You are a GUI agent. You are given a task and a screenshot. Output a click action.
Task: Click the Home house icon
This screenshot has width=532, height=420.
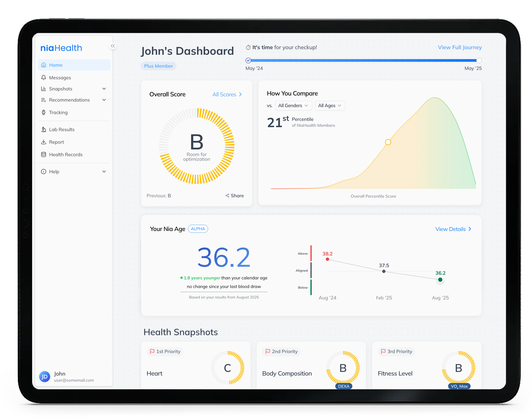tap(44, 65)
